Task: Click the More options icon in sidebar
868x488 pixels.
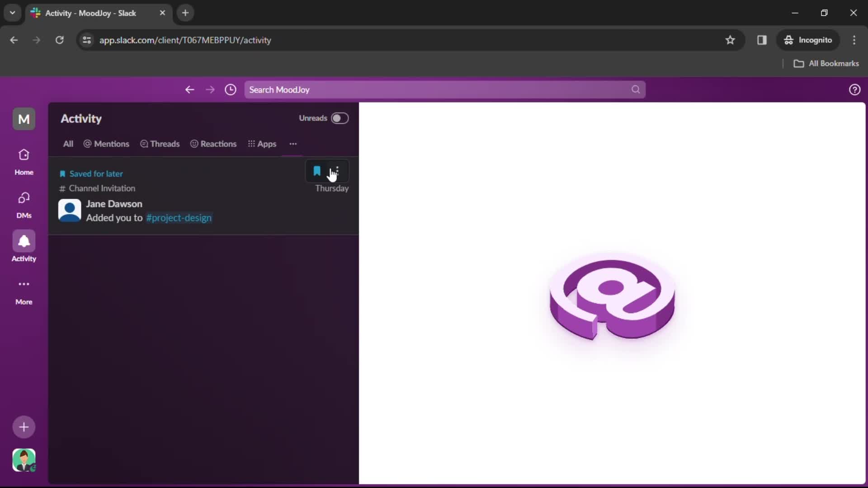Action: point(24,284)
